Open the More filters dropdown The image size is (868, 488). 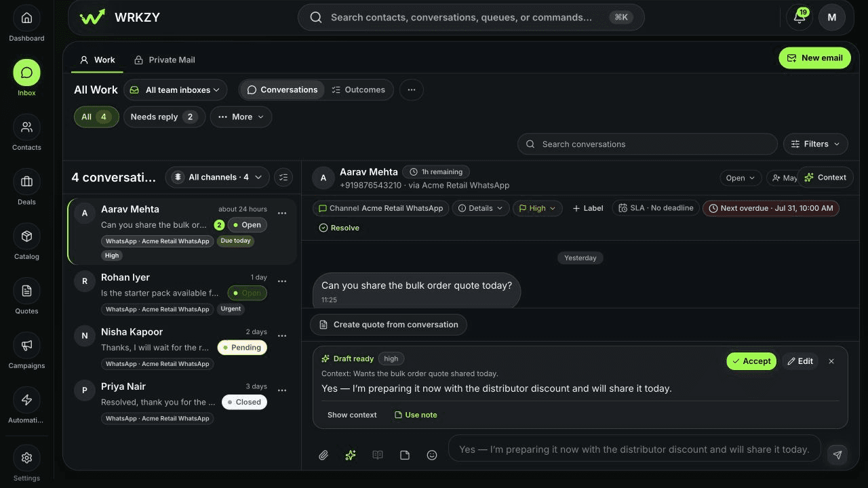click(241, 117)
